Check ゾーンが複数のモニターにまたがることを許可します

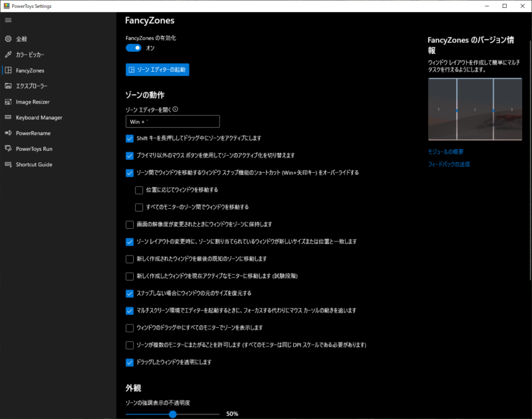click(130, 345)
